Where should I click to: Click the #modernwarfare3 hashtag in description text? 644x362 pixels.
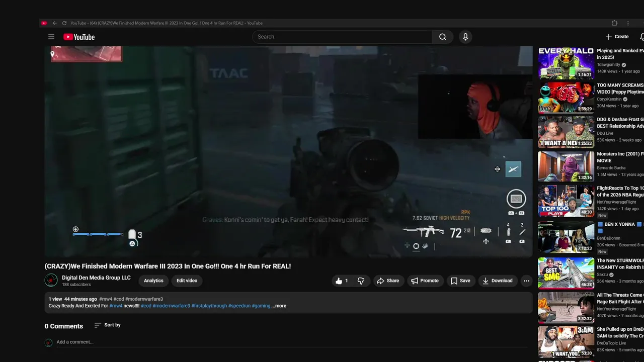tap(172, 306)
